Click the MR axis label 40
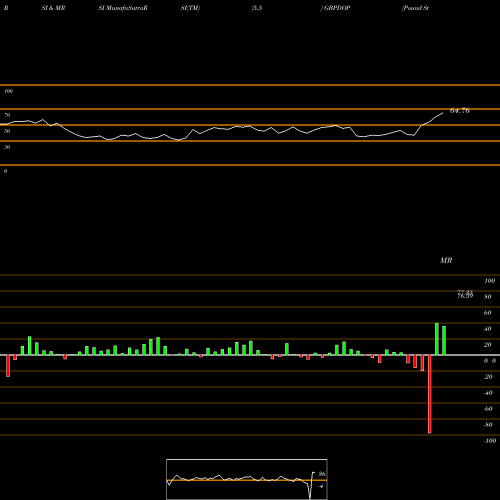The height and width of the screenshot is (500, 500). tap(488, 329)
